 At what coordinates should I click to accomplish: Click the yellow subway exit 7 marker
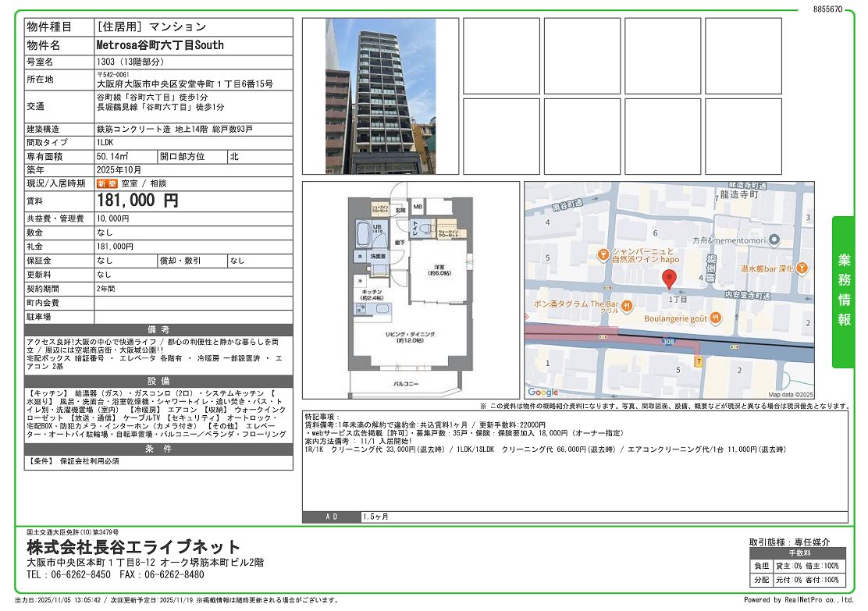[699, 361]
